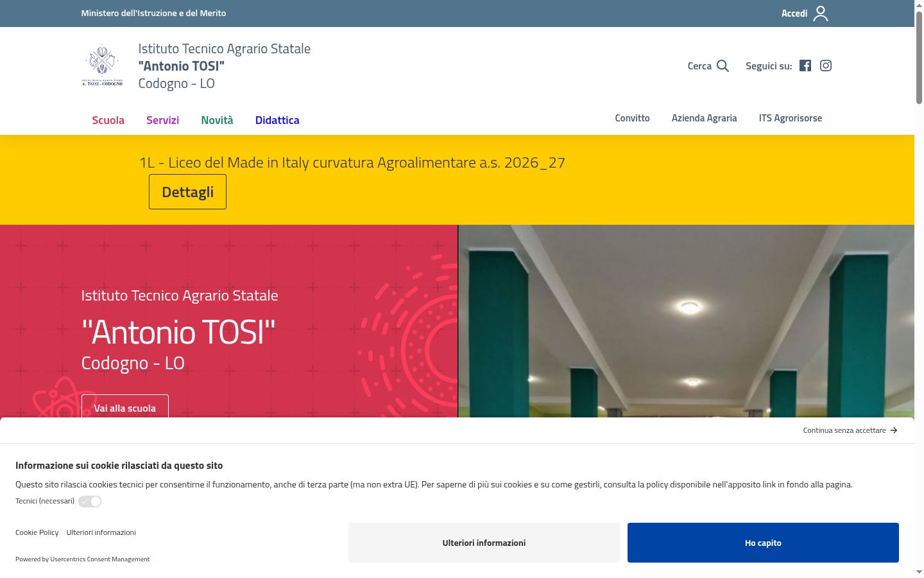Open Ministero dell'Istruzione e del Merito link

pos(153,13)
